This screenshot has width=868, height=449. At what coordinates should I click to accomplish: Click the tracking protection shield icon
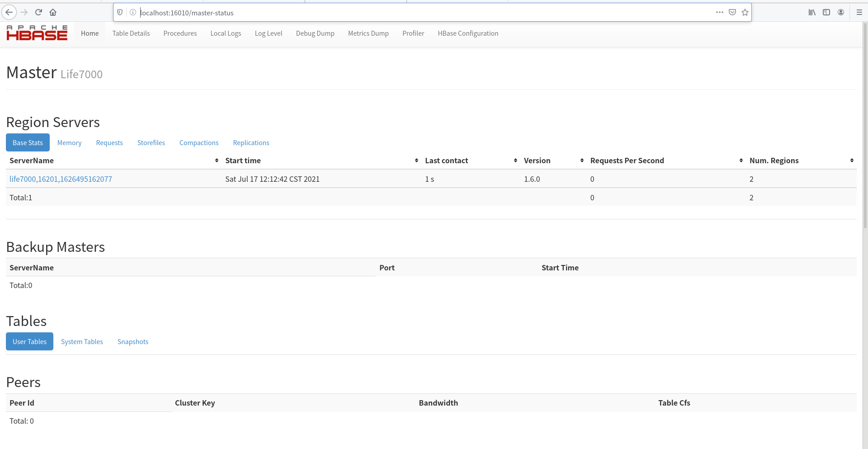tap(120, 12)
